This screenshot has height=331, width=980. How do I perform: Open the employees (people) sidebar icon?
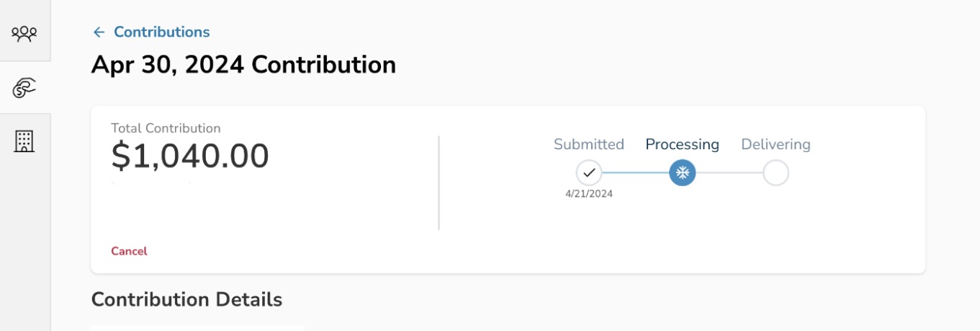24,32
